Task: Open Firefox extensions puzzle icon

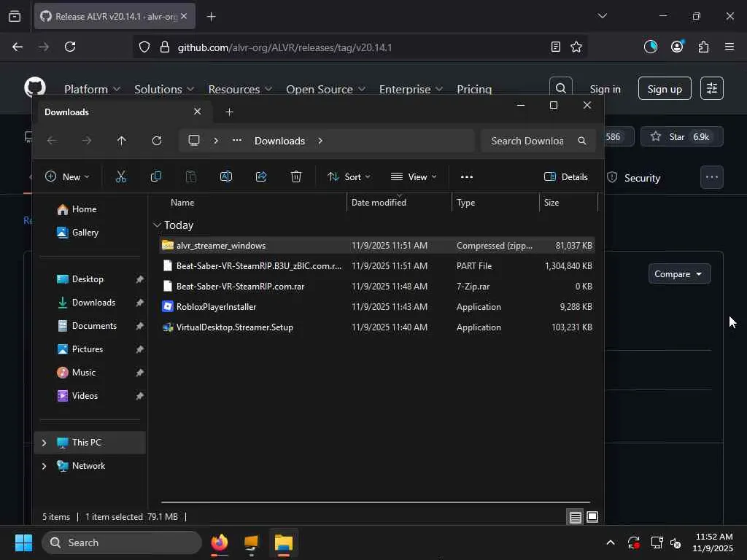Action: click(x=703, y=47)
